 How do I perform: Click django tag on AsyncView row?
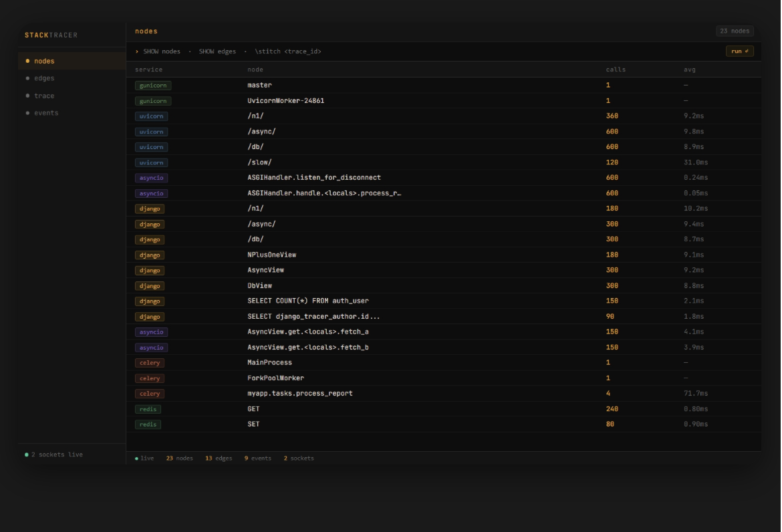pyautogui.click(x=150, y=270)
